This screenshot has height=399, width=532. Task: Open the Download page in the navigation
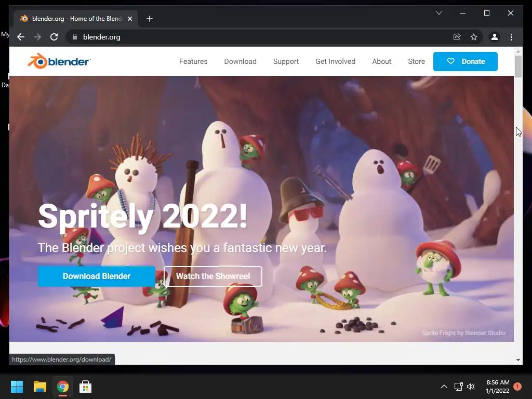point(240,61)
